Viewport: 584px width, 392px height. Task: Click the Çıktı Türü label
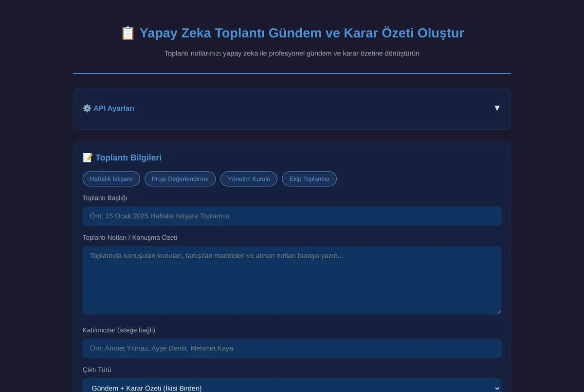pos(97,370)
